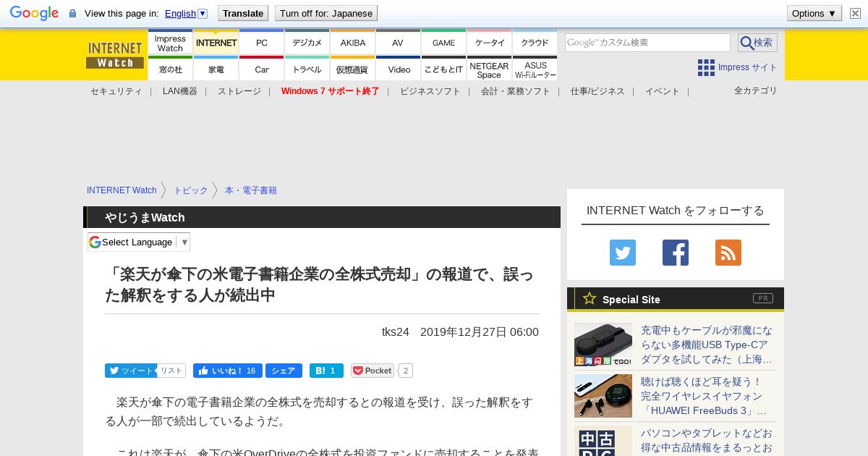Read the 中古品情報 article link
This screenshot has height=456, width=868.
point(707,441)
